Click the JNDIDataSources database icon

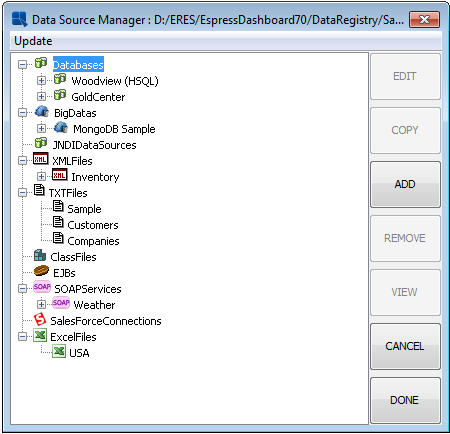pyautogui.click(x=41, y=143)
